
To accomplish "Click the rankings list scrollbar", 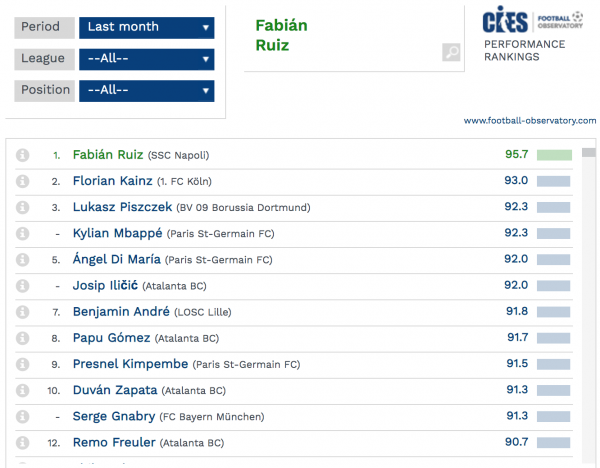I will click(x=588, y=300).
